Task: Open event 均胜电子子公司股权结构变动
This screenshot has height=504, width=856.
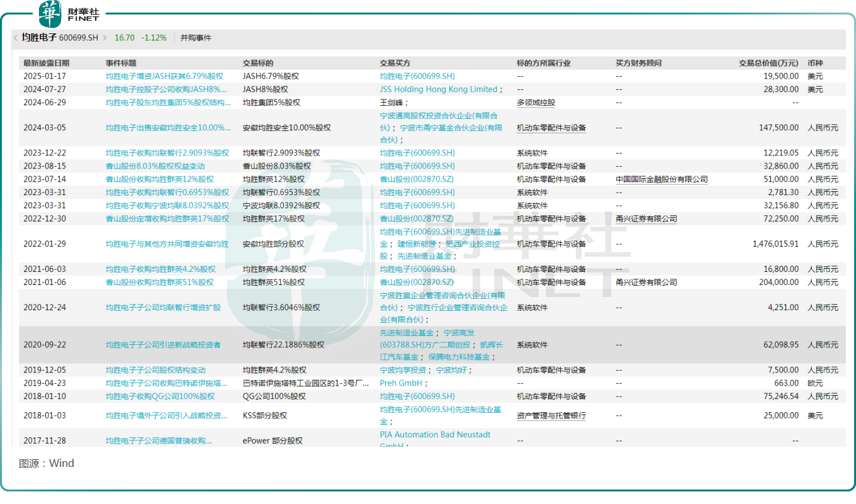Action: (x=156, y=370)
